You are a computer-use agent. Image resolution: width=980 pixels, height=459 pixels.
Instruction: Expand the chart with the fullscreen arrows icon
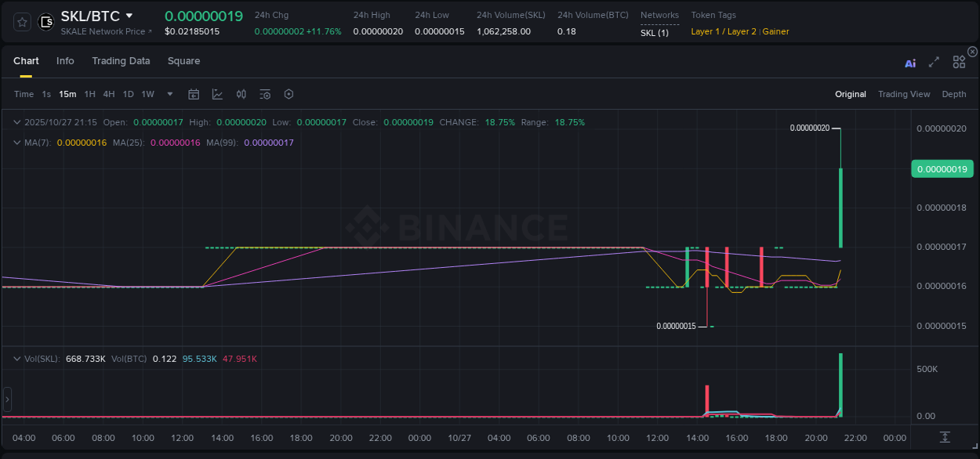934,62
